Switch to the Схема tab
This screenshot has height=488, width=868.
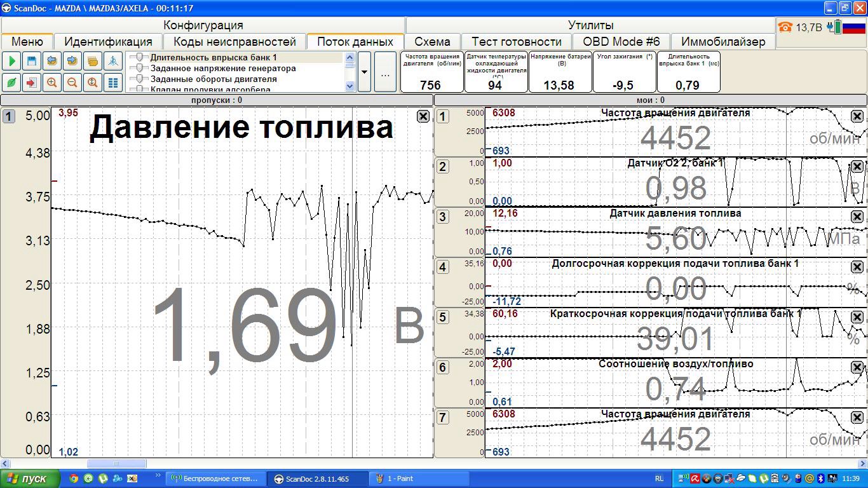[432, 41]
